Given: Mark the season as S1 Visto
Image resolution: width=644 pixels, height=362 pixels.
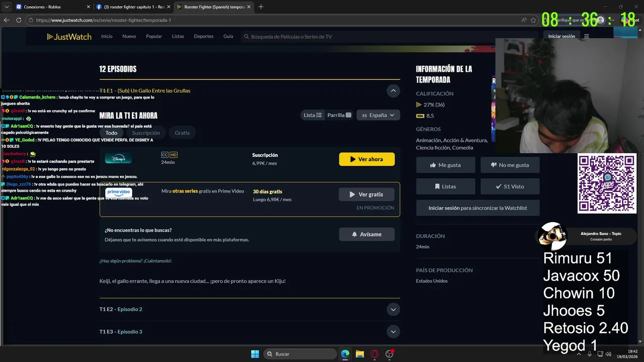Looking at the screenshot, I should coord(510,186).
